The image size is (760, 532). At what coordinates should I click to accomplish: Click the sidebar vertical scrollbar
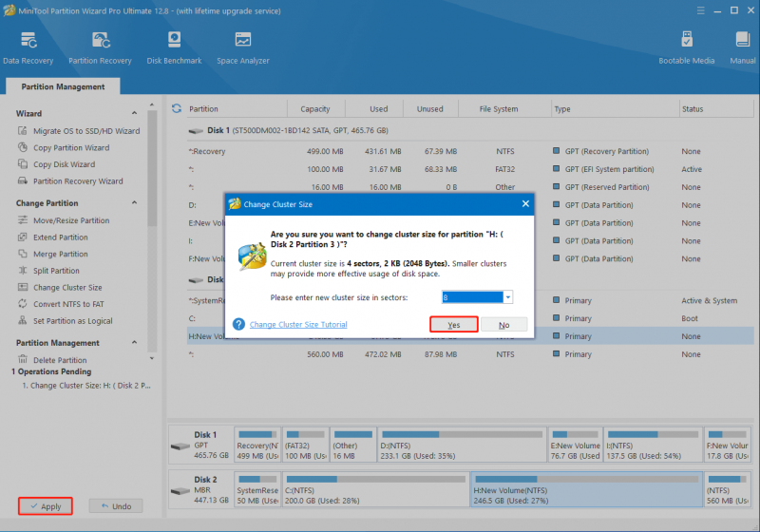[152, 168]
